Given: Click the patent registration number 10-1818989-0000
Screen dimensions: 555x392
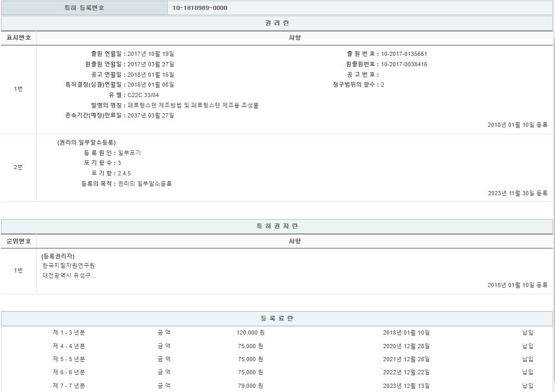Looking at the screenshot, I should click(x=199, y=8).
